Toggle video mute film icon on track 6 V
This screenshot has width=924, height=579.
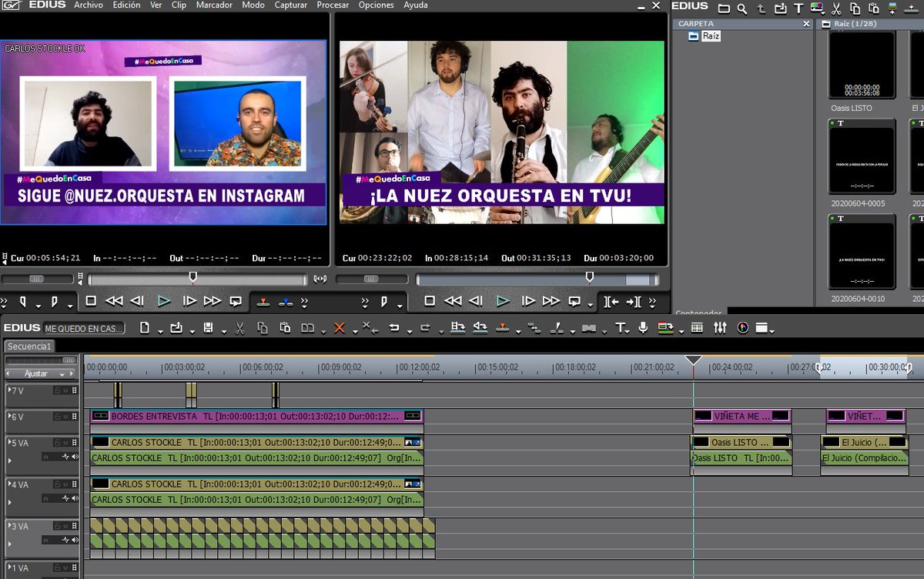coord(75,417)
